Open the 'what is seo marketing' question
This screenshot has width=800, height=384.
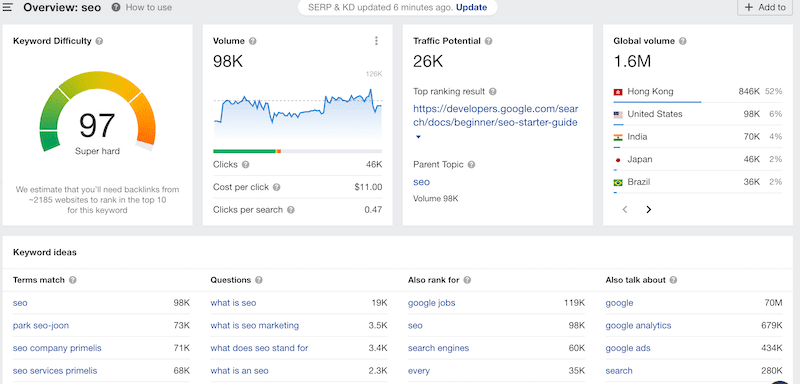[x=255, y=325]
